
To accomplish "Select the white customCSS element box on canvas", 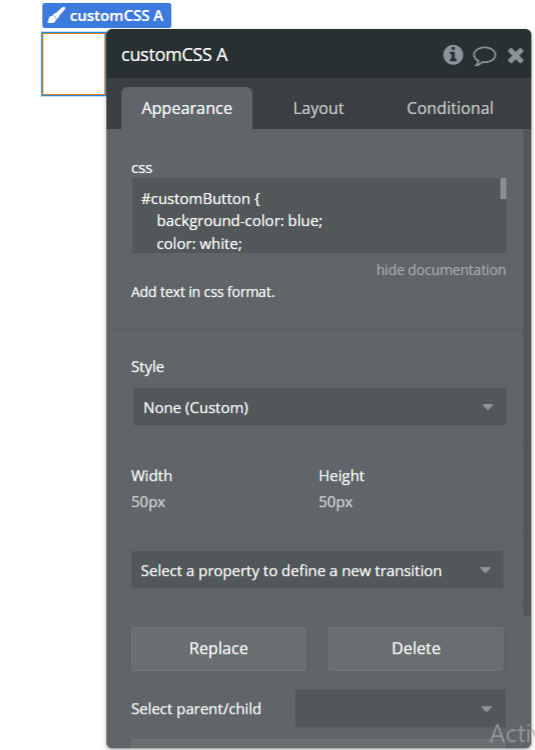I will click(74, 64).
